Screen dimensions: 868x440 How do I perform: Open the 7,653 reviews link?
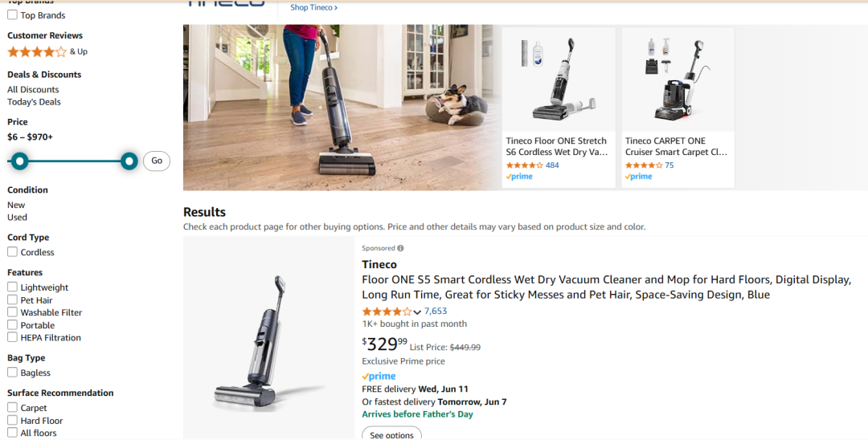[436, 312]
